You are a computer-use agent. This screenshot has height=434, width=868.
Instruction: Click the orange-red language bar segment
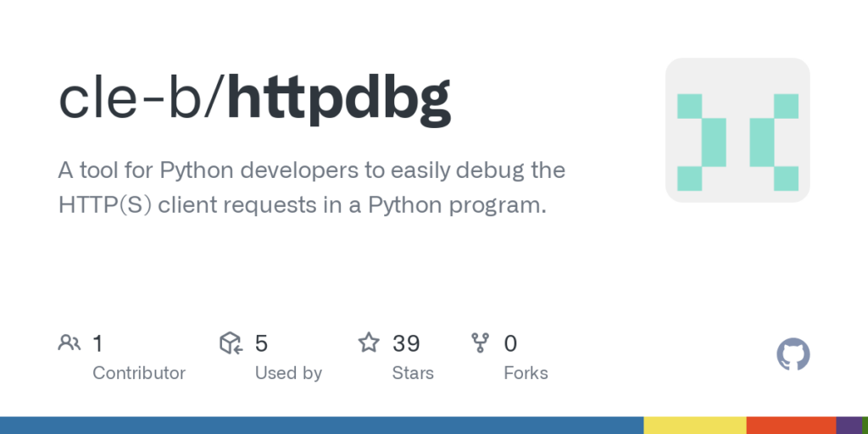(x=791, y=426)
